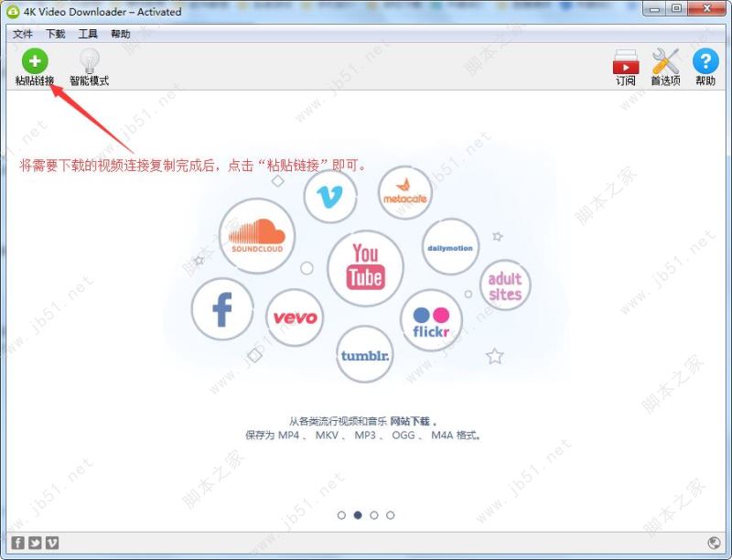732x560 pixels.
Task: Toggle Smart Mode (智能模式) lightbulb icon
Action: coord(89,67)
